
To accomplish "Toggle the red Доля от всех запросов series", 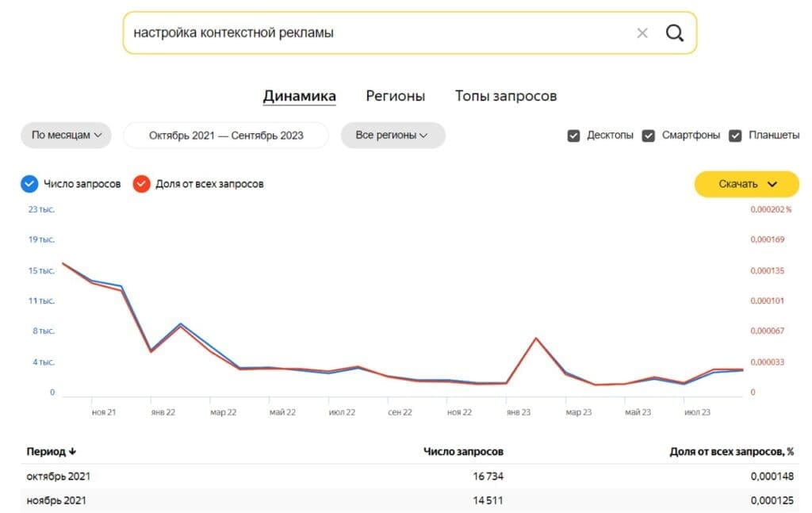I will click(141, 184).
